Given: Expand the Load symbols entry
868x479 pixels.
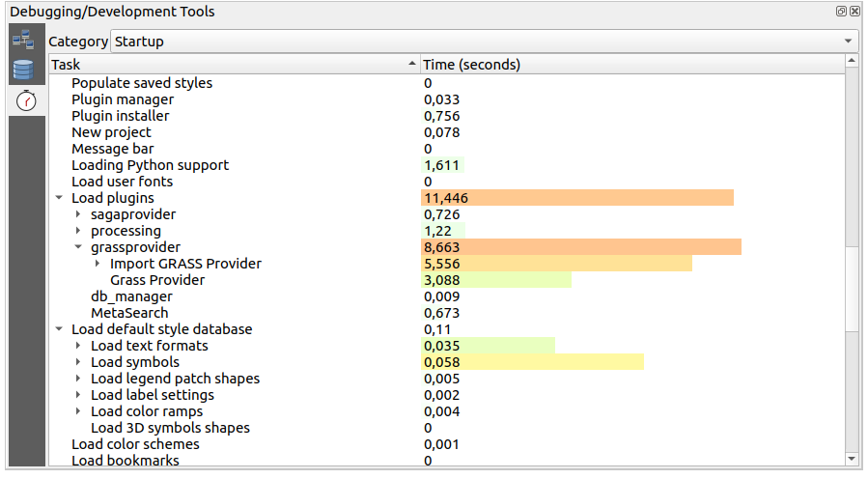Looking at the screenshot, I should click(x=79, y=362).
